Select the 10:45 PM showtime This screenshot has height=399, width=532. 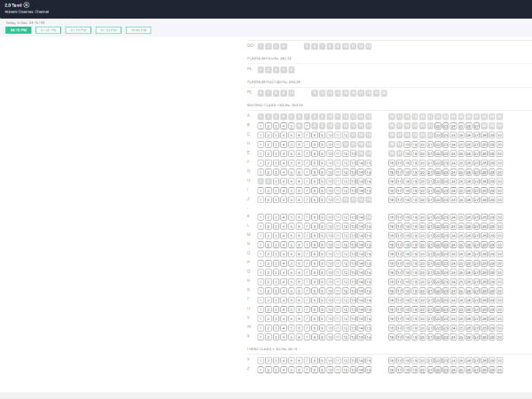[138, 30]
